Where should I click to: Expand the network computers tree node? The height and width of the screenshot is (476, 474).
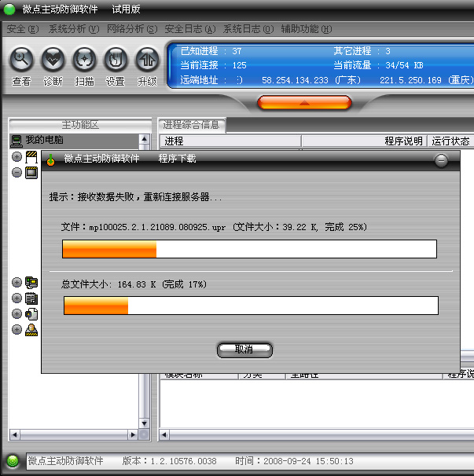pyautogui.click(x=17, y=282)
